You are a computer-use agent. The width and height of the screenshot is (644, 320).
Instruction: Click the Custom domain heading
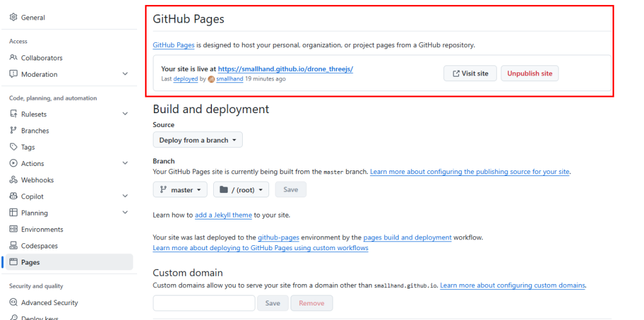coord(187,273)
